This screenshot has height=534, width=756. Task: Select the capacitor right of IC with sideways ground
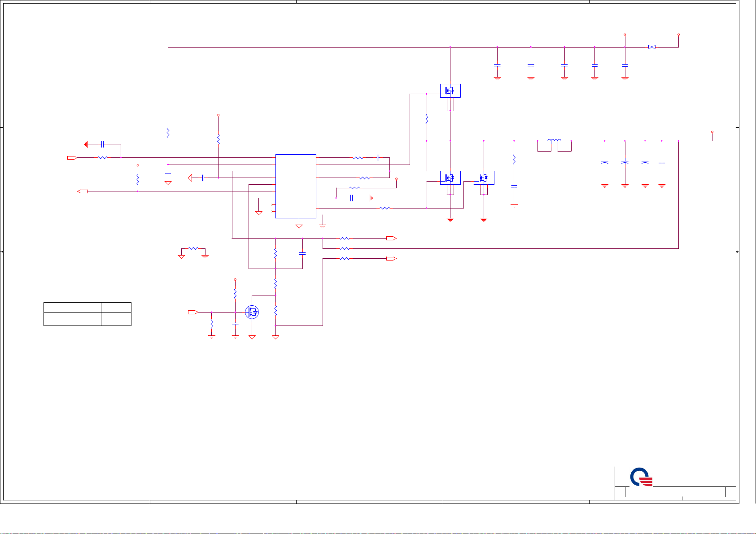(x=352, y=198)
